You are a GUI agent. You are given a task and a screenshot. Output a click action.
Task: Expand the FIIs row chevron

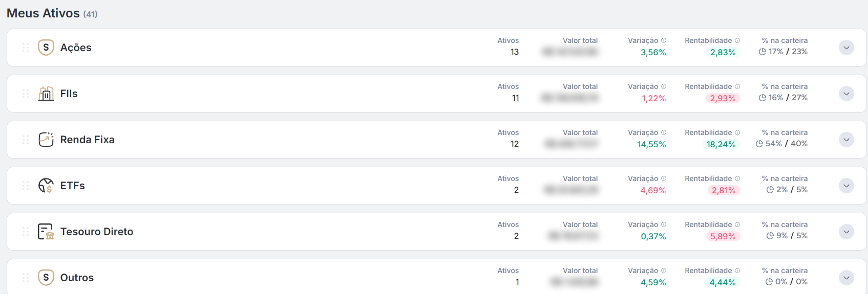click(846, 94)
